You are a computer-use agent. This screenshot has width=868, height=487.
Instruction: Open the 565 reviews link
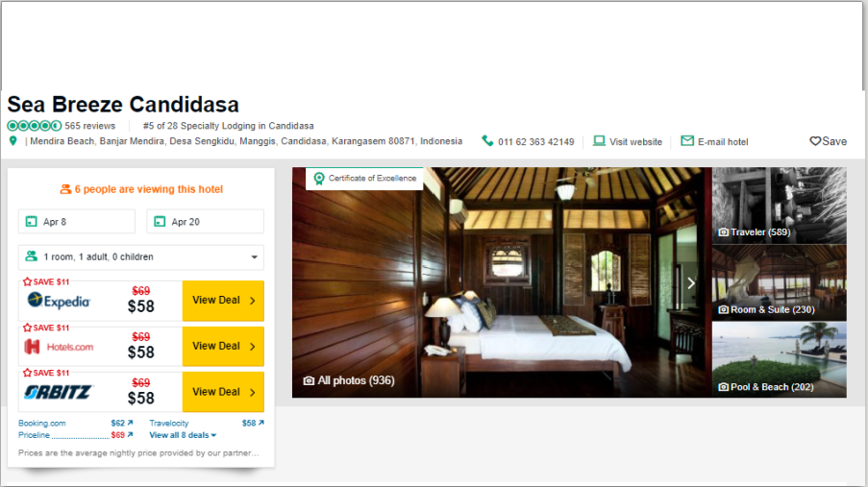pyautogui.click(x=89, y=126)
